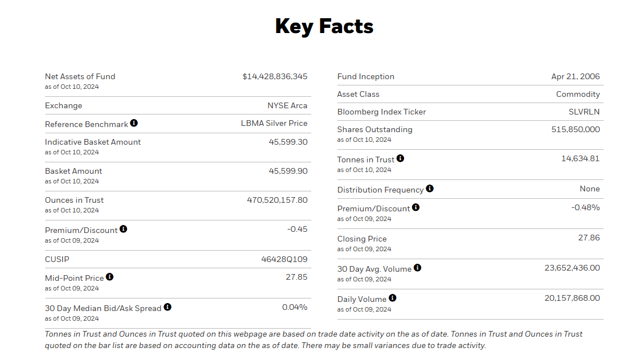The image size is (623, 364).
Task: Click the Daily Volume info icon
Action: click(x=393, y=298)
